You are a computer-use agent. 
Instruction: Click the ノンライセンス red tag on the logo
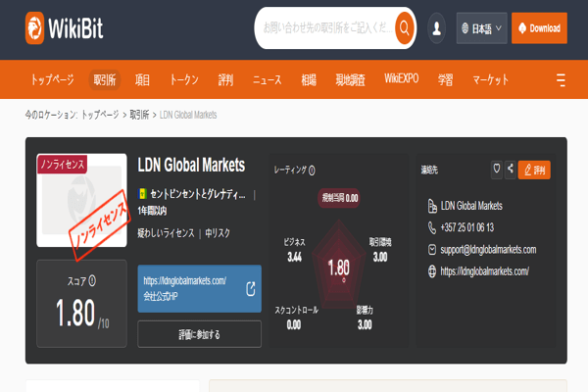63,165
